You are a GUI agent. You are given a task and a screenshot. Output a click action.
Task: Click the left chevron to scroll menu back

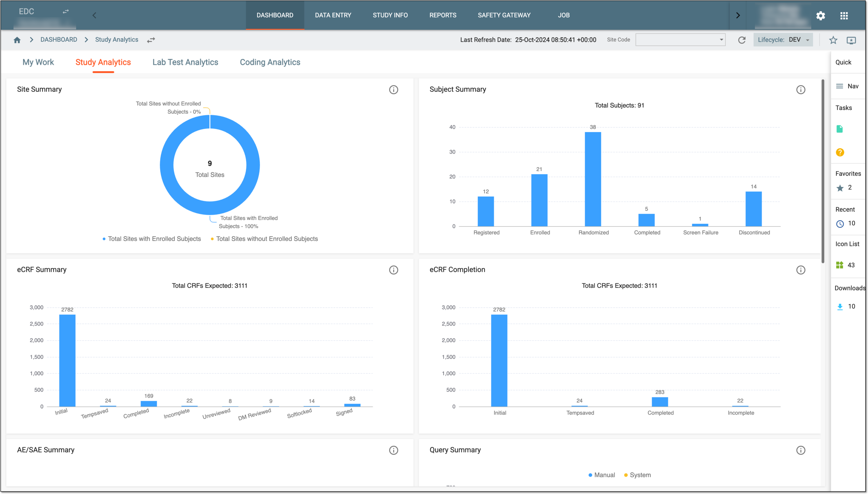[94, 15]
